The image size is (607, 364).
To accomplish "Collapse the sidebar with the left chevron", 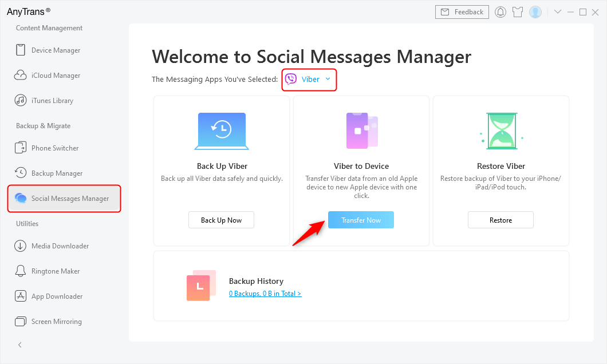I will [x=19, y=345].
